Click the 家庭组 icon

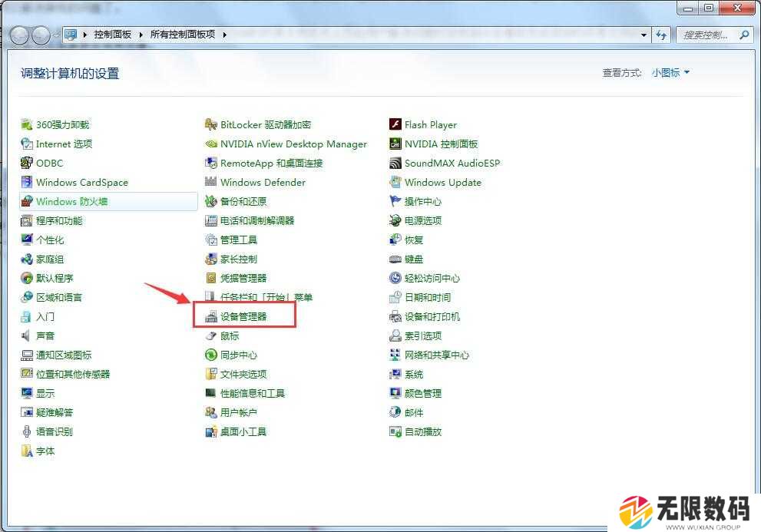click(x=27, y=259)
